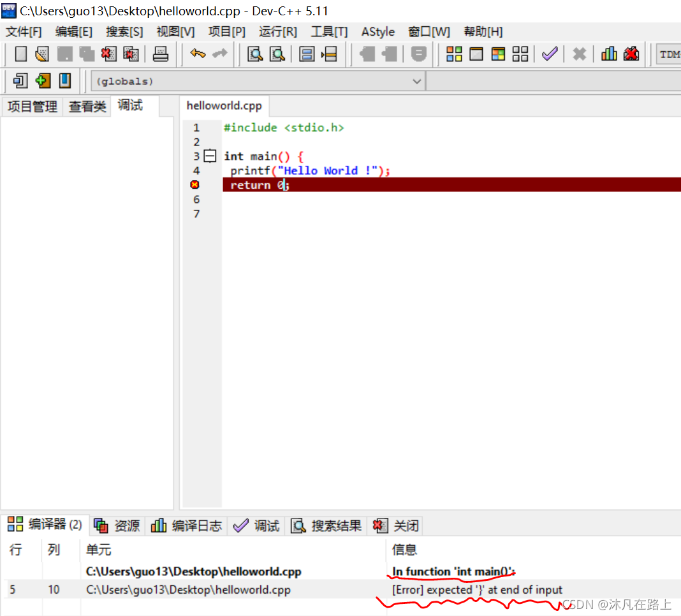
Task: Start debugging with purple checkmark icon
Action: pyautogui.click(x=550, y=54)
